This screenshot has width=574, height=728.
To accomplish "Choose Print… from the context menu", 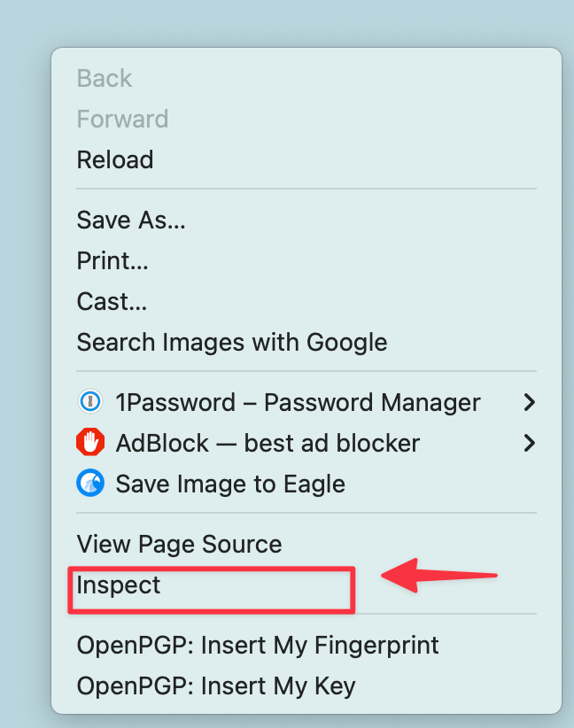I will point(112,260).
